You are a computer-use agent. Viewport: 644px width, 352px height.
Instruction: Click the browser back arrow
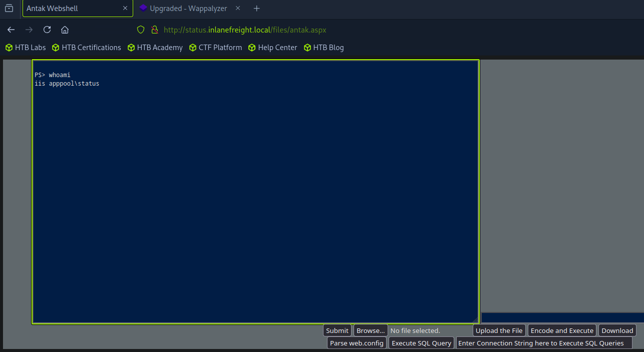[11, 30]
